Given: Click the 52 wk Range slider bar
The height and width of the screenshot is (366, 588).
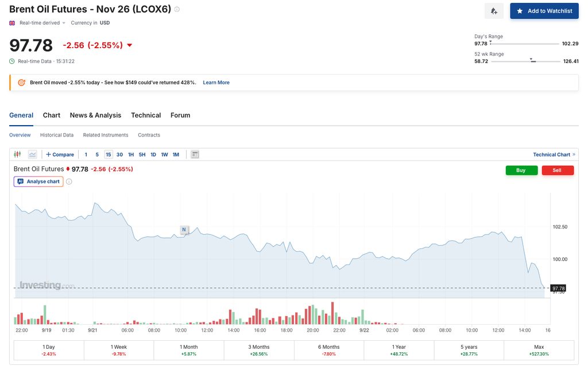Looking at the screenshot, I should pyautogui.click(x=526, y=61).
